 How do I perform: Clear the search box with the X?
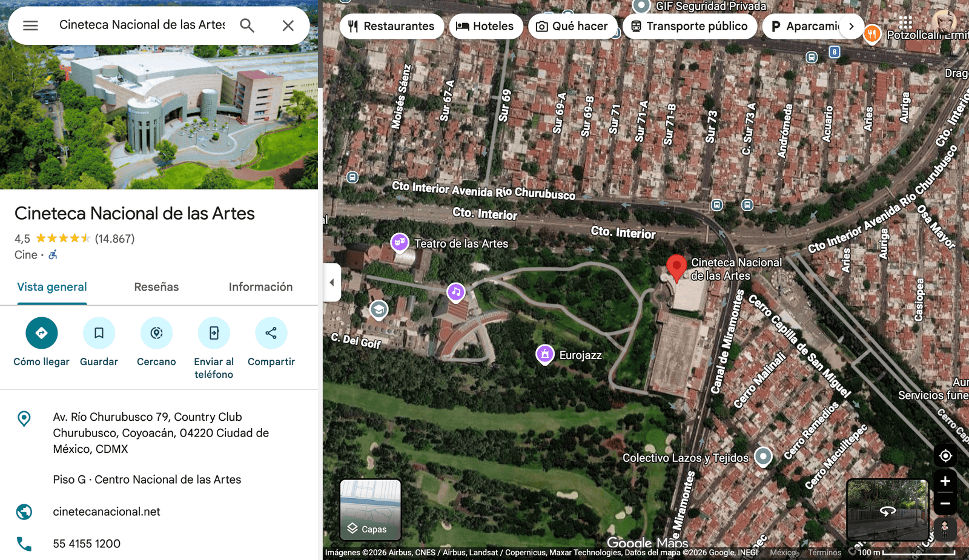point(288,25)
